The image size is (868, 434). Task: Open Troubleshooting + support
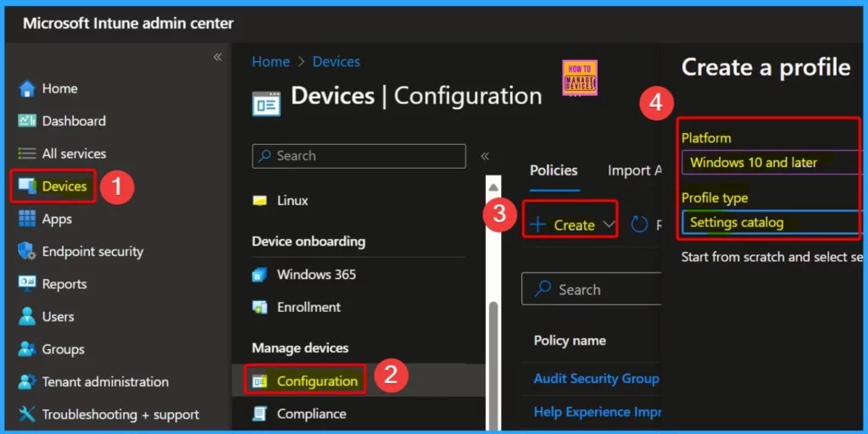pyautogui.click(x=108, y=414)
